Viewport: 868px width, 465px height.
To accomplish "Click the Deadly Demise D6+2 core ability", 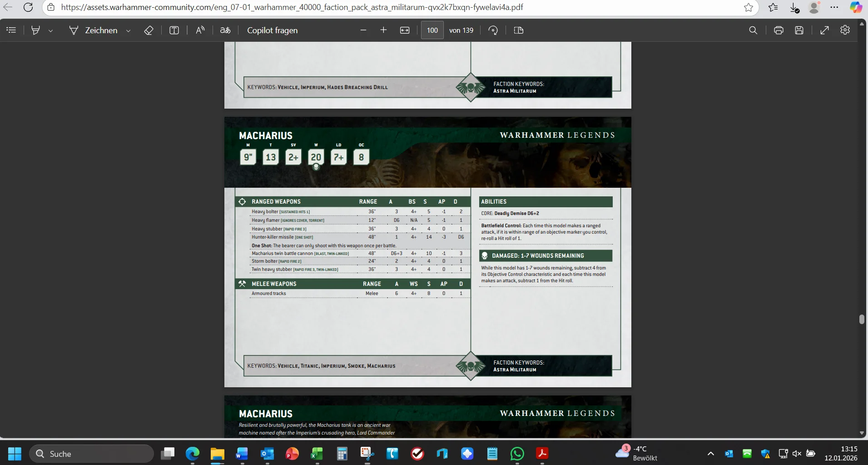I will tap(510, 213).
